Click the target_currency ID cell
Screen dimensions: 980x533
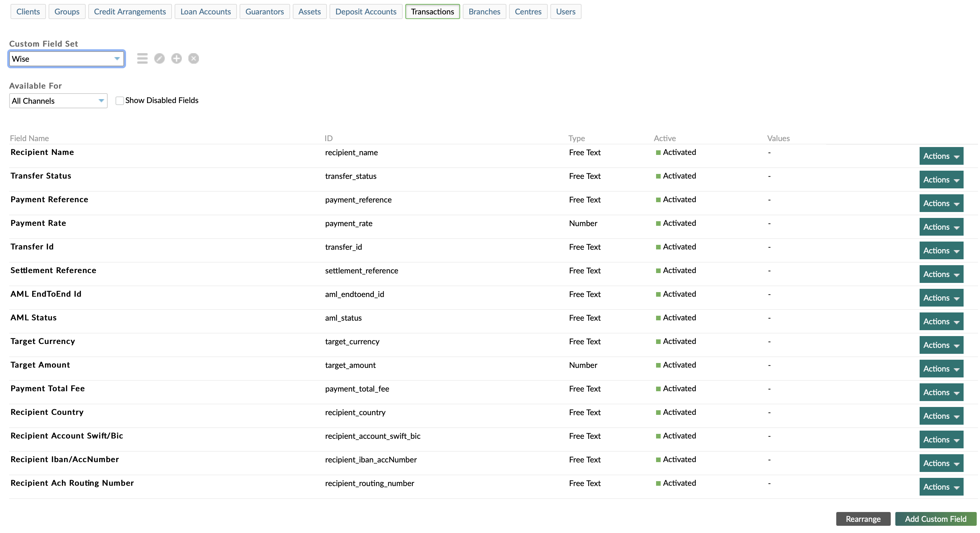coord(352,341)
